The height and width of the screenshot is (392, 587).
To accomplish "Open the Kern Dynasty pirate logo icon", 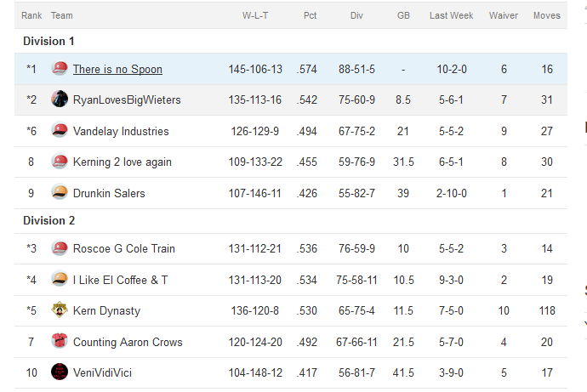I will click(x=60, y=310).
